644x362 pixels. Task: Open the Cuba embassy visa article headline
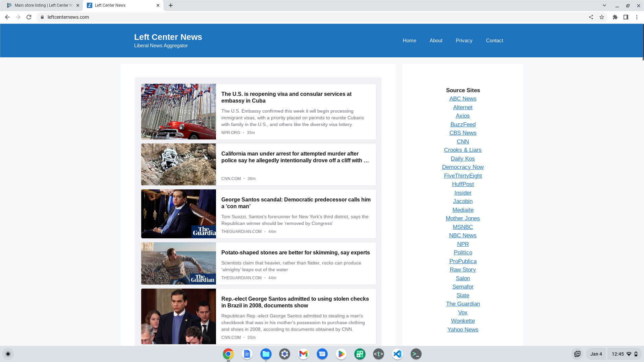(x=286, y=97)
